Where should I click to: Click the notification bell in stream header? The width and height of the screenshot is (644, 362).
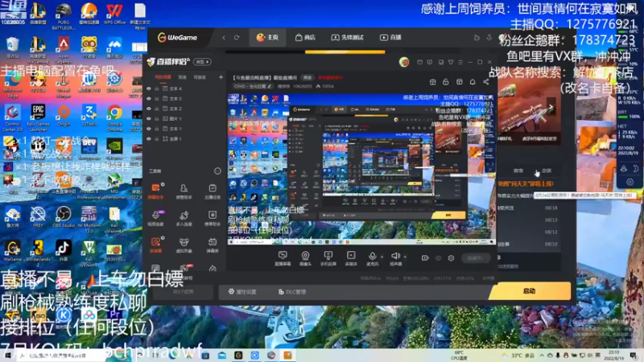(x=473, y=82)
